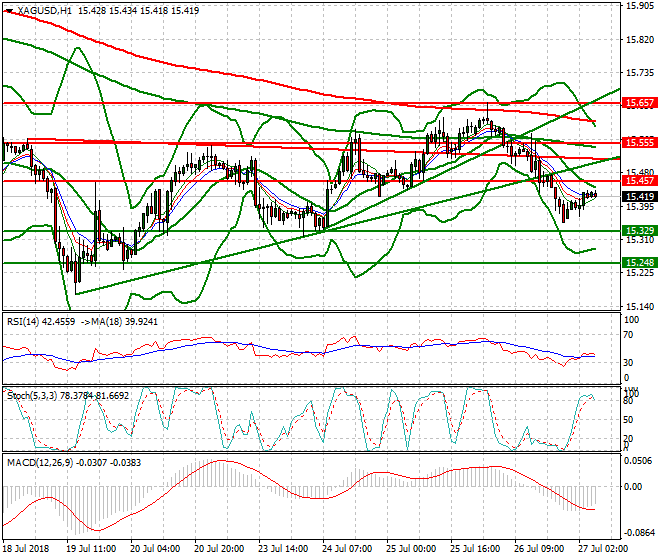
Task: Click the RSI scale level 70
Action: [x=628, y=335]
